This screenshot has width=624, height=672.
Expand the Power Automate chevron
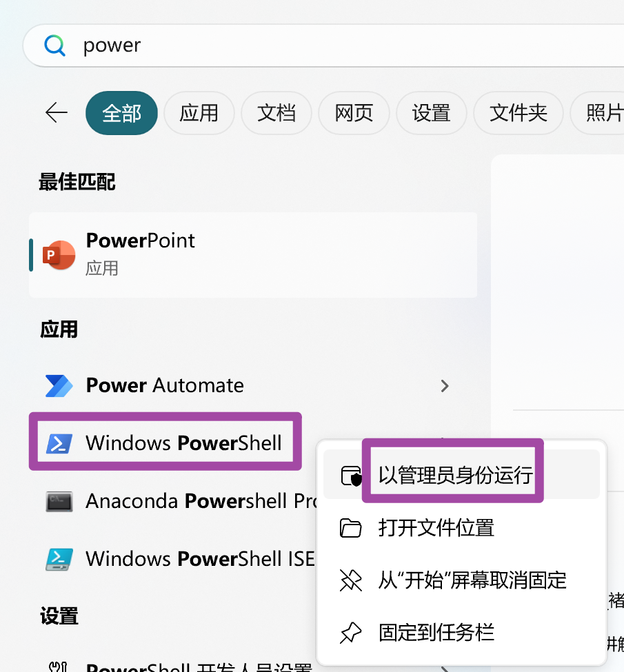(445, 386)
